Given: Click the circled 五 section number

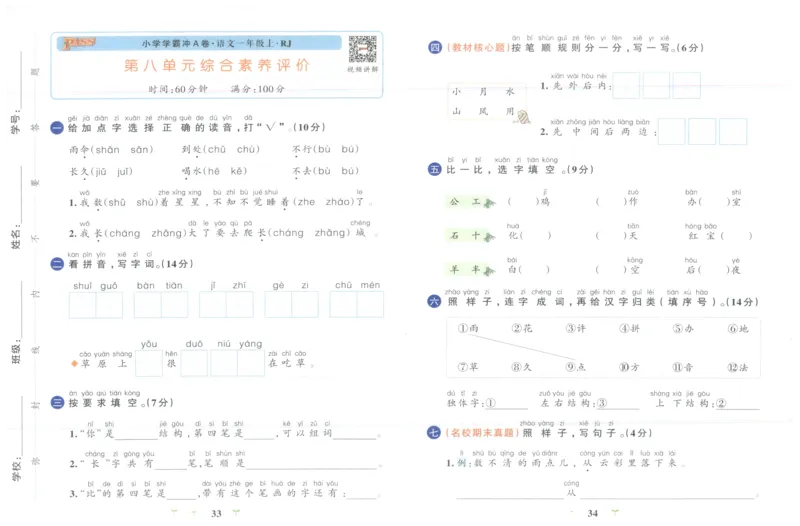Looking at the screenshot, I should click(x=434, y=169).
